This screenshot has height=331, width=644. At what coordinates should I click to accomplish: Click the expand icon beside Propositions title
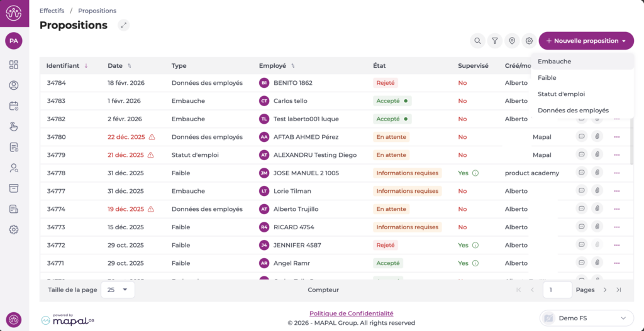click(124, 25)
